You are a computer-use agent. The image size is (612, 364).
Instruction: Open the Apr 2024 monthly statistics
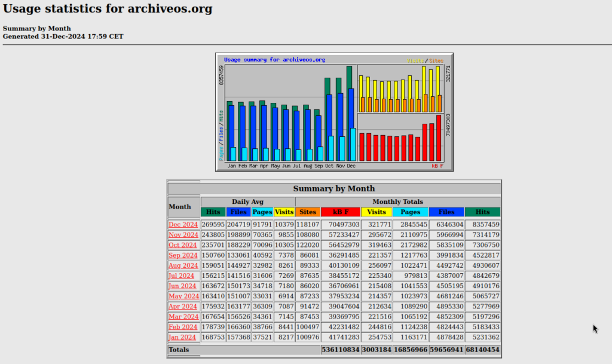(183, 305)
